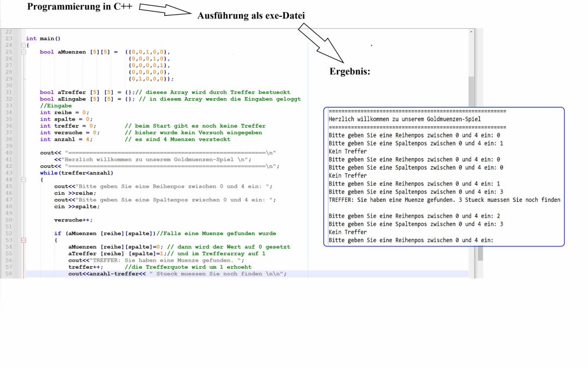Collapse the aMuenzen array fold marker at line 25
588x368 pixels.
point(23,52)
